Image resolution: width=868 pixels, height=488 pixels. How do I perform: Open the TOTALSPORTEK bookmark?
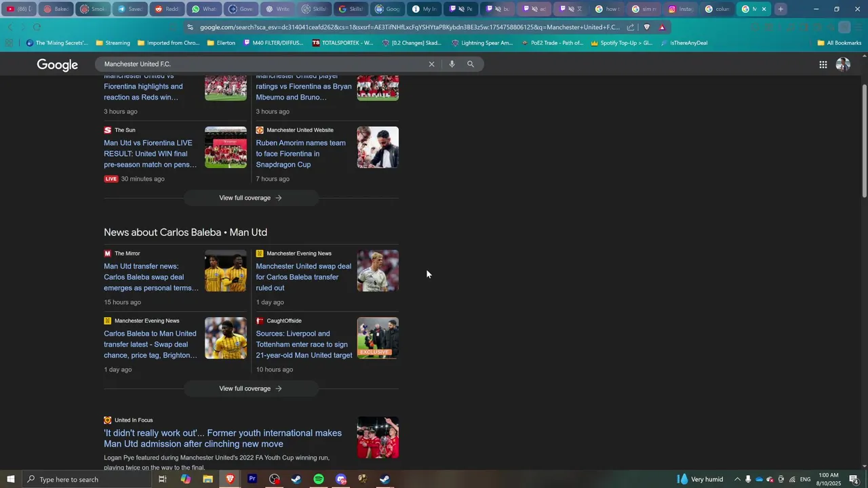tap(342, 43)
